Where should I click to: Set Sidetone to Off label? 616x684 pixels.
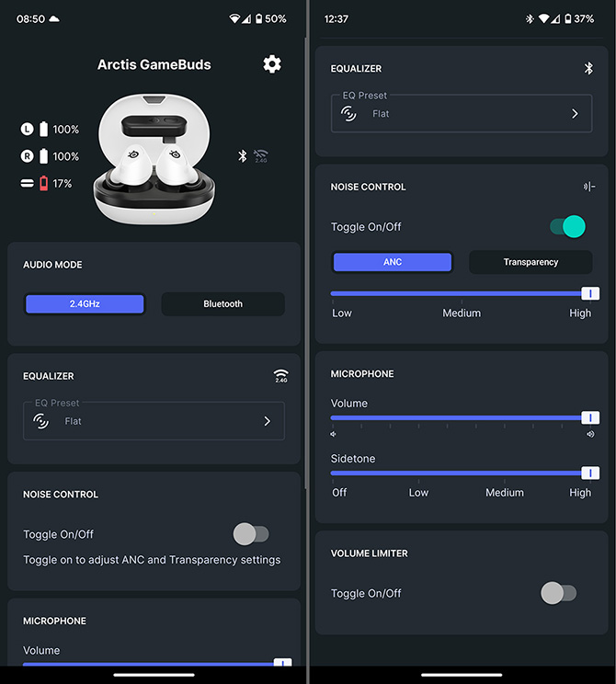tap(339, 493)
